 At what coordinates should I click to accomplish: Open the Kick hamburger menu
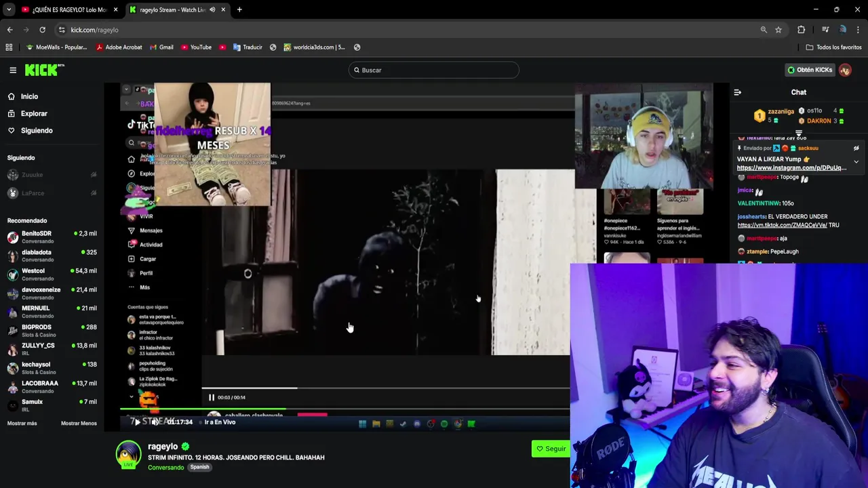click(13, 70)
